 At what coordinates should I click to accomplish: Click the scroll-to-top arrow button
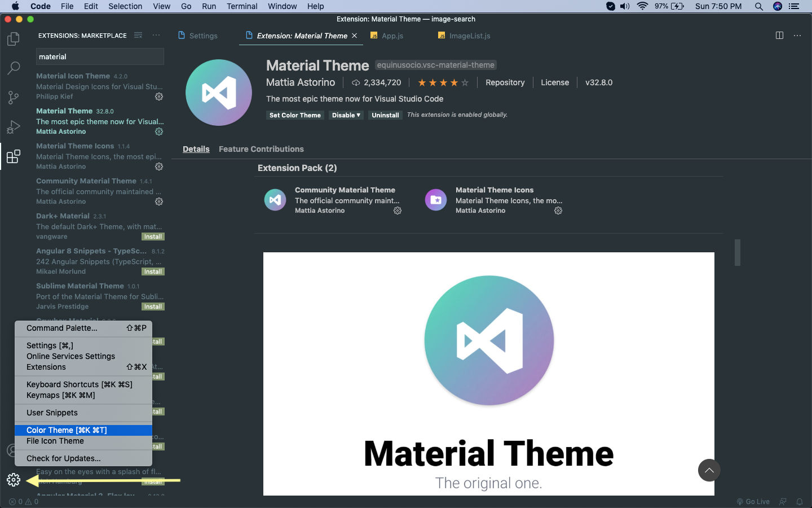tap(709, 470)
